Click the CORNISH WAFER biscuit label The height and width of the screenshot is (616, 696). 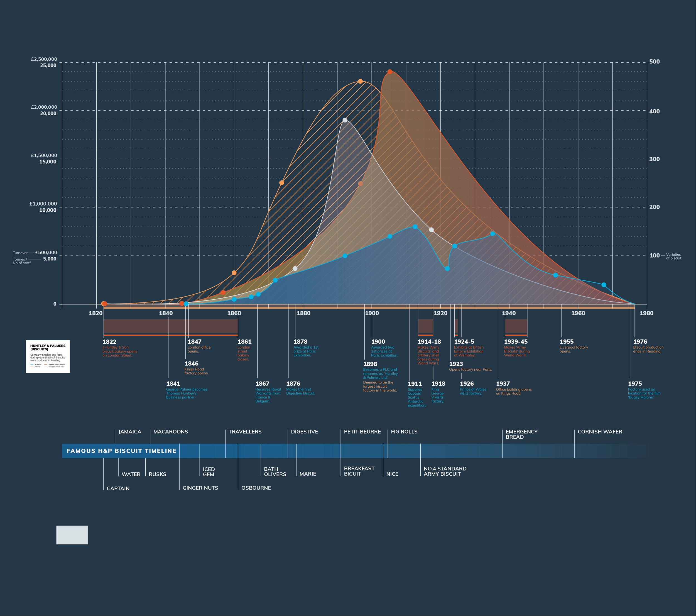(600, 431)
